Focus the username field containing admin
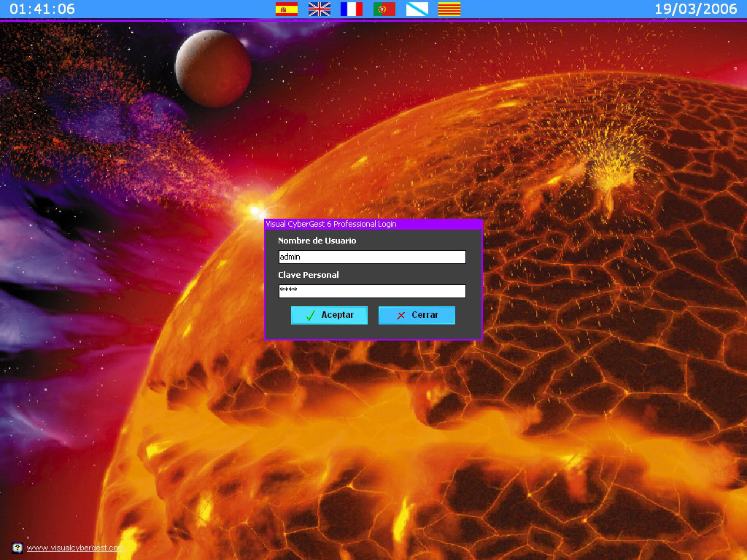Viewport: 747px width, 560px height. 372,257
